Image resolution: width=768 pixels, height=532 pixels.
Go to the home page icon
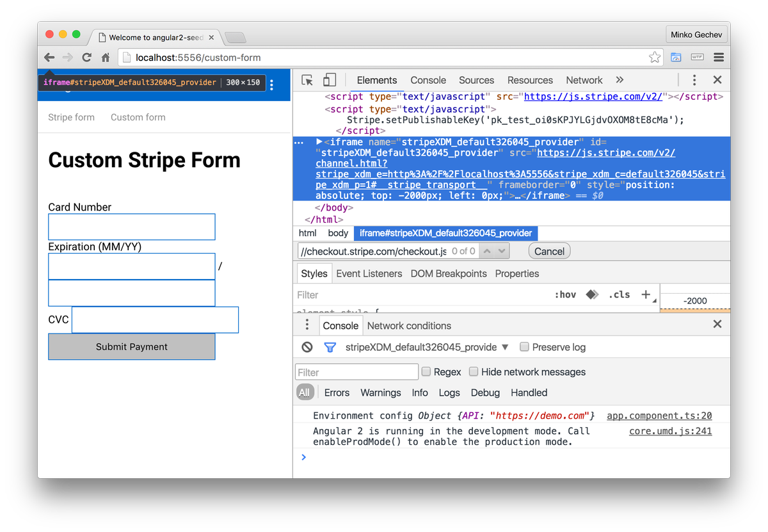(x=106, y=58)
